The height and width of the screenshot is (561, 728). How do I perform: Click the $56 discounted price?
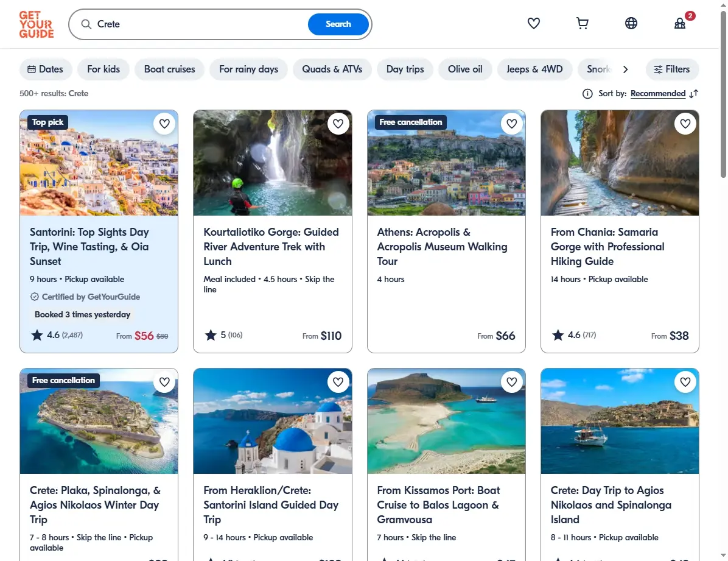[x=144, y=336]
